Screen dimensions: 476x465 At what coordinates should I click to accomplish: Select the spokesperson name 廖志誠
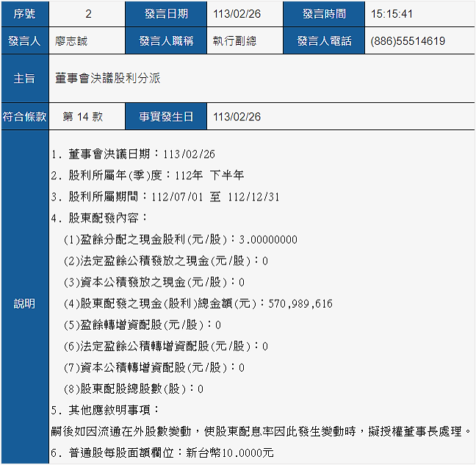(x=71, y=41)
